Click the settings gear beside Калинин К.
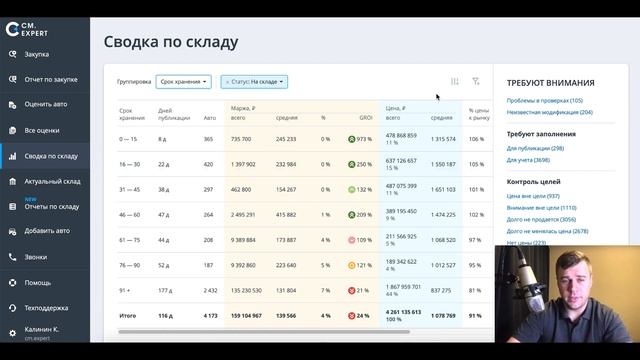Viewport: 640px width, 360px height. coord(13,333)
